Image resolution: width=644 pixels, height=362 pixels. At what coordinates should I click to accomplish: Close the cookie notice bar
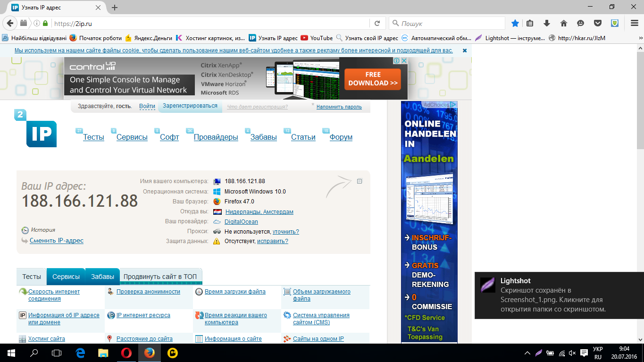click(x=465, y=50)
